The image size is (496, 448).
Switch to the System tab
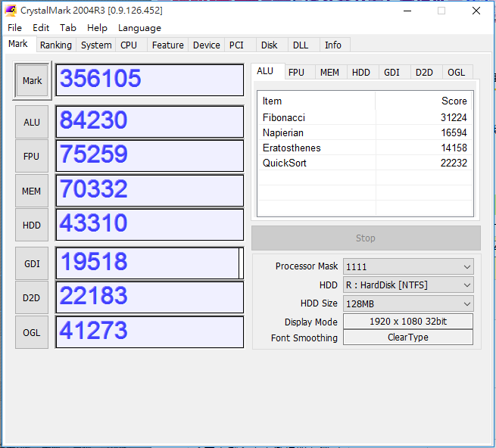pos(96,45)
